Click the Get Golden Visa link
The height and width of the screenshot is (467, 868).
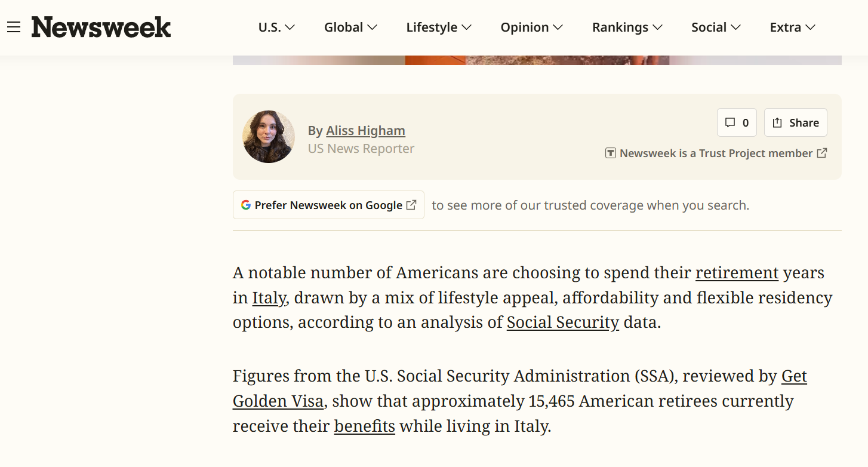278,401
